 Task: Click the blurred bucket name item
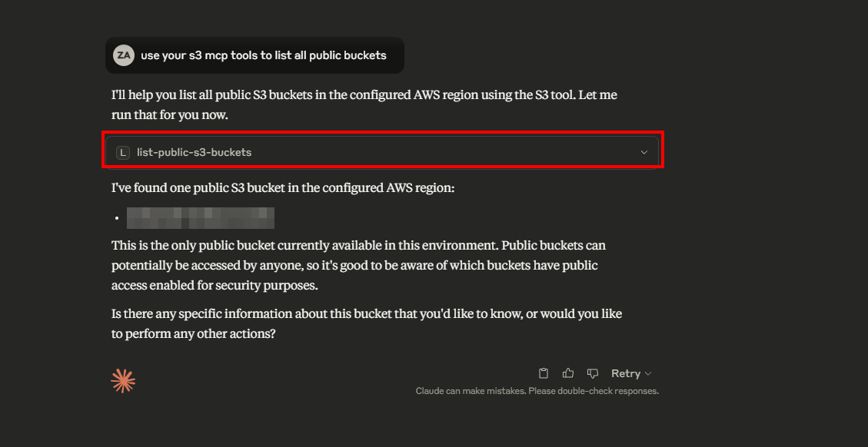[x=201, y=218]
